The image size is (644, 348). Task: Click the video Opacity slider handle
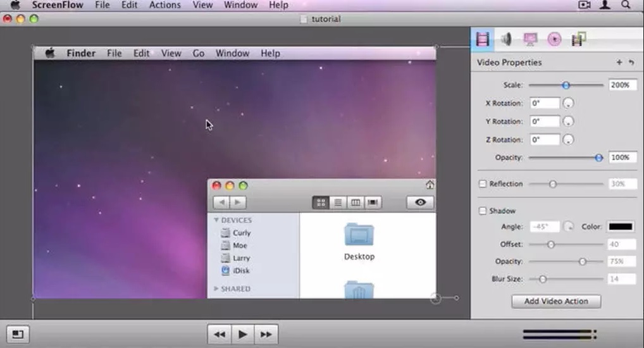click(599, 158)
